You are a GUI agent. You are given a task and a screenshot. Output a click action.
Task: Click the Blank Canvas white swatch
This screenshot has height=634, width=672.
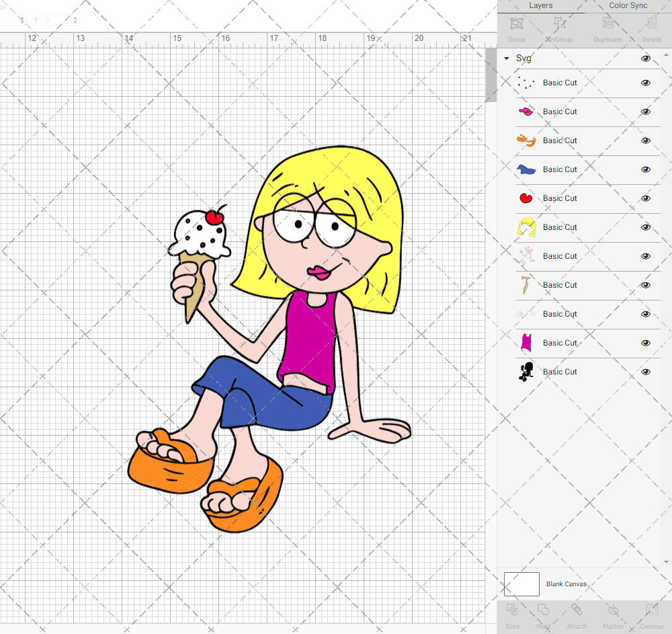point(521,584)
